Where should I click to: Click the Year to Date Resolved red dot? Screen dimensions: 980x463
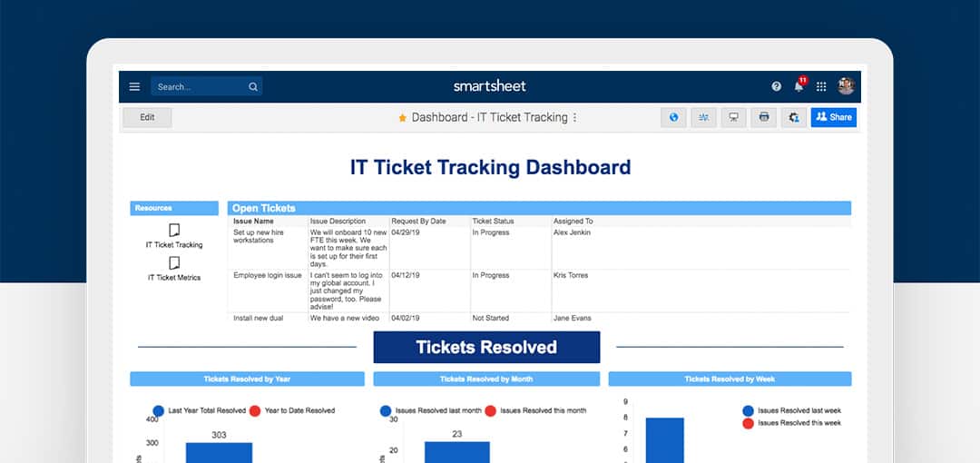coord(255,411)
